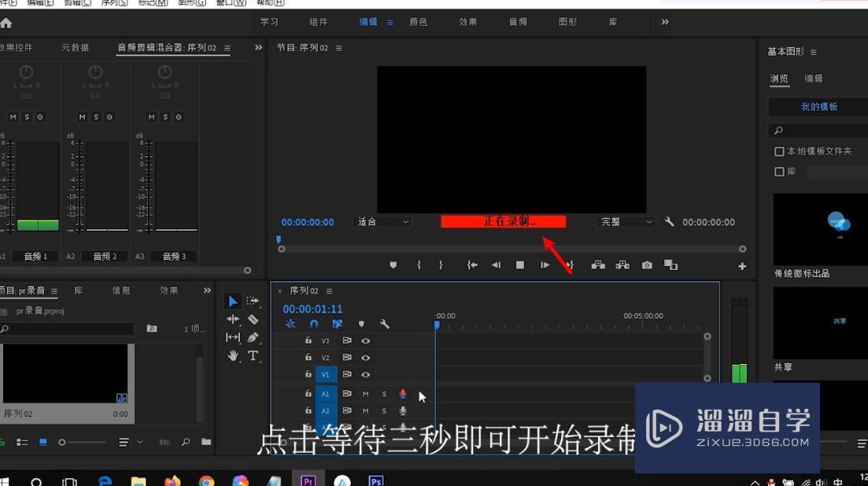Check the 本地模板文件夹 checkbox
The width and height of the screenshot is (868, 486).
(780, 151)
